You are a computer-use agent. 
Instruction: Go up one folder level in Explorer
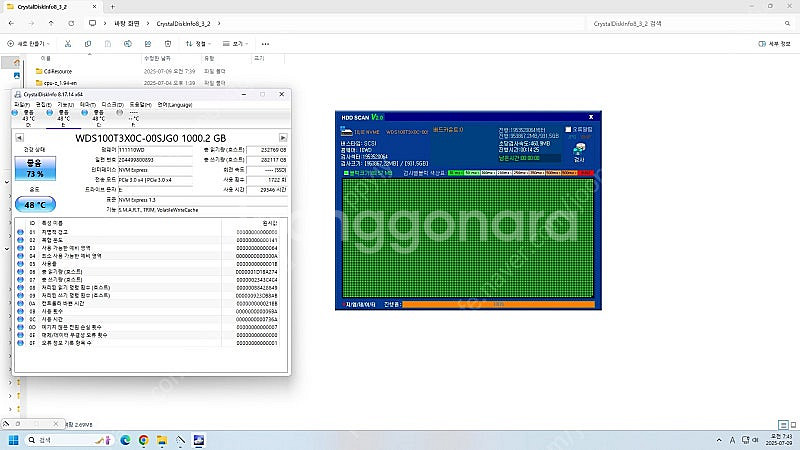(x=51, y=23)
